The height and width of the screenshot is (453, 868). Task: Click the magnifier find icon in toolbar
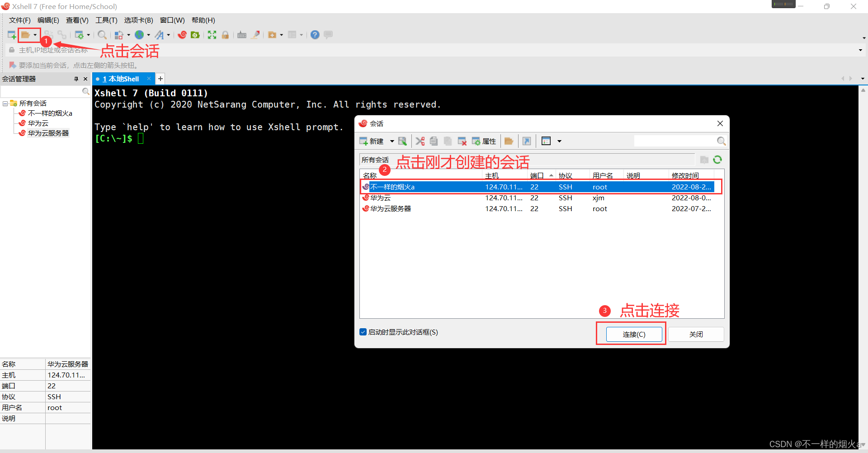click(102, 35)
